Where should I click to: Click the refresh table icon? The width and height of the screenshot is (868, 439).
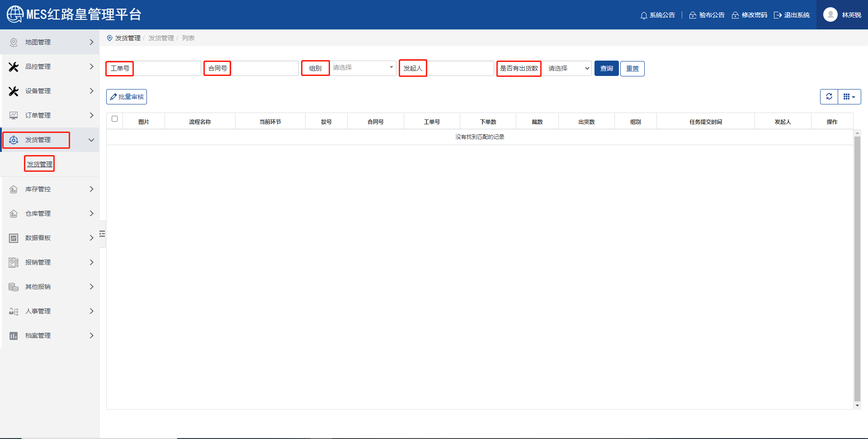coord(829,97)
